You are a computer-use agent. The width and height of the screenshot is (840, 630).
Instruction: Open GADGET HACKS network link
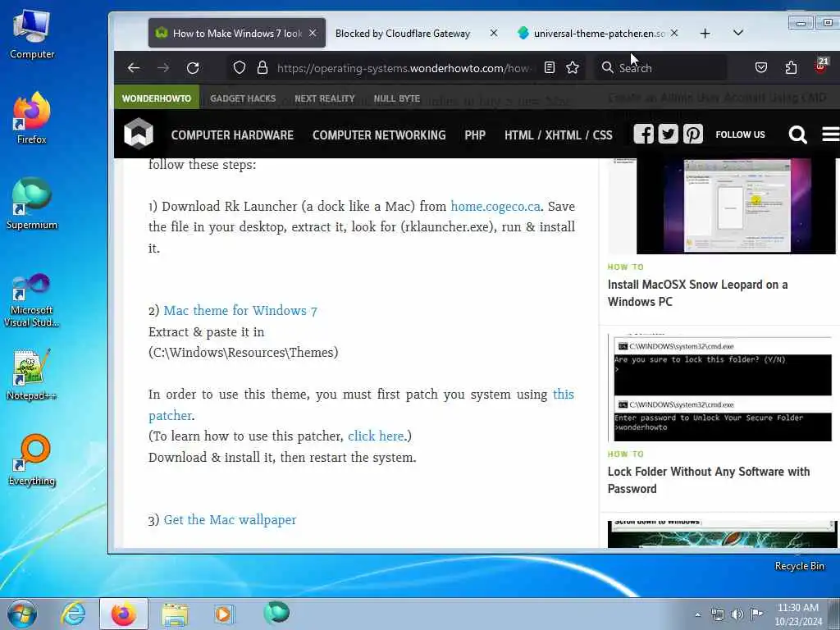pos(243,98)
